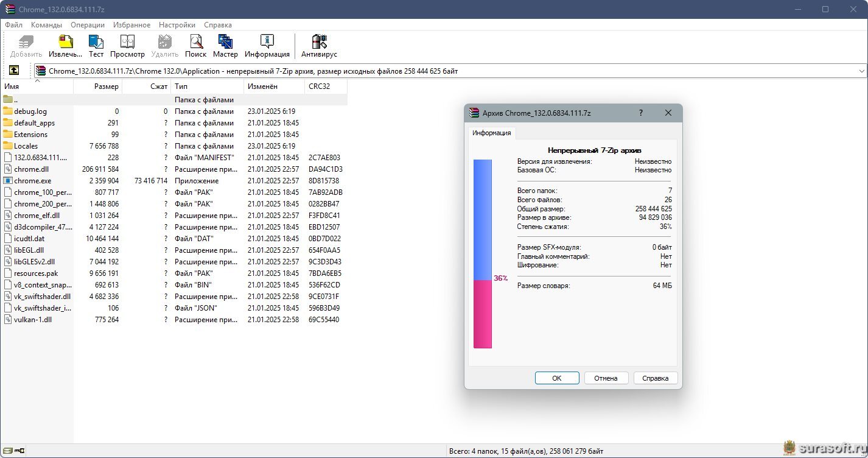Select the vulkan-1.dll file icon
Image resolution: width=868 pixels, height=458 pixels.
8,319
